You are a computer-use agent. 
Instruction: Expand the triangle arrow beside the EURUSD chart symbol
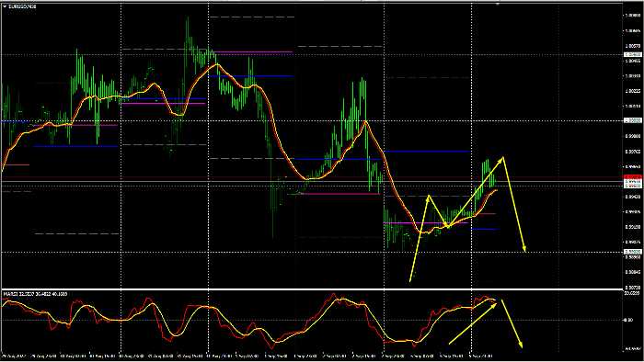tap(5, 6)
